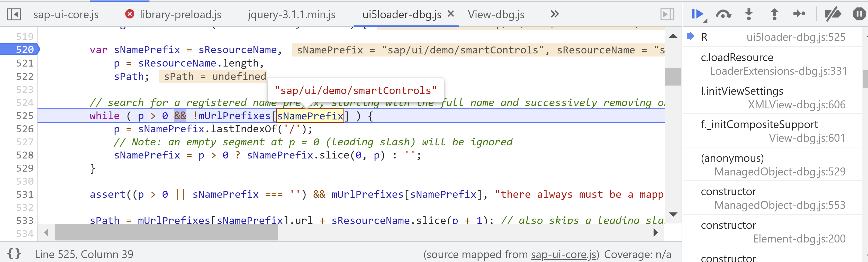Show more tabs overflow chevron
The image size is (868, 262).
[x=555, y=14]
